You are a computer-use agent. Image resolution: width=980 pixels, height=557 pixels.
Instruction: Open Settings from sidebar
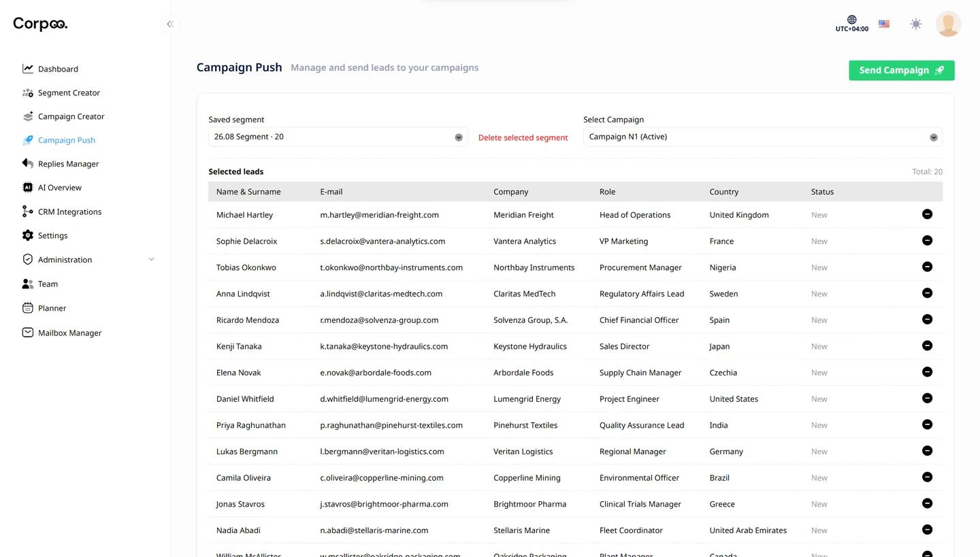click(45, 235)
